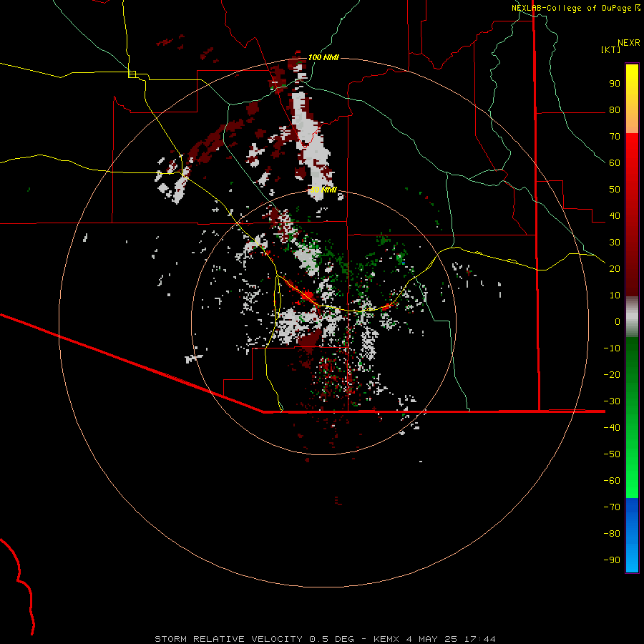Click the -60 value on velocity scale
This screenshot has height=644, width=644.
612,481
